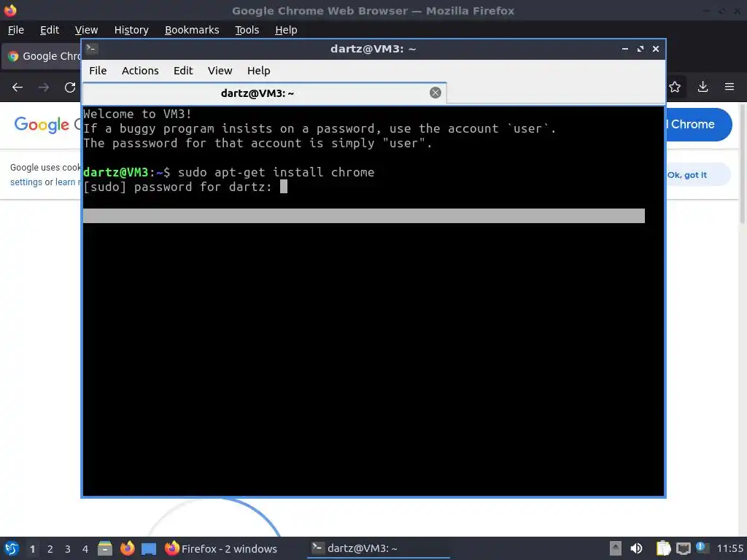Image resolution: width=747 pixels, height=560 pixels.
Task: Reload the Firefox page
Action: [x=70, y=87]
